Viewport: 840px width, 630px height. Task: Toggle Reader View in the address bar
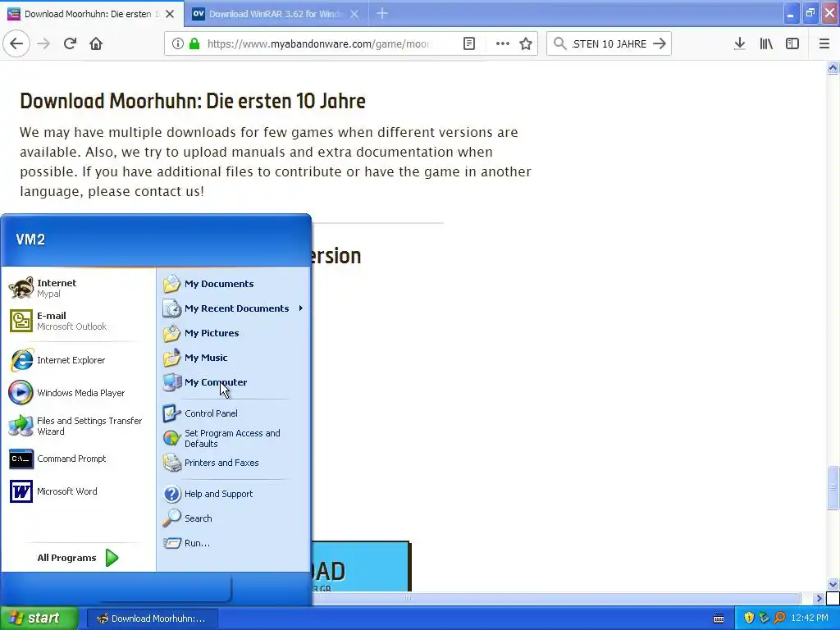(468, 43)
